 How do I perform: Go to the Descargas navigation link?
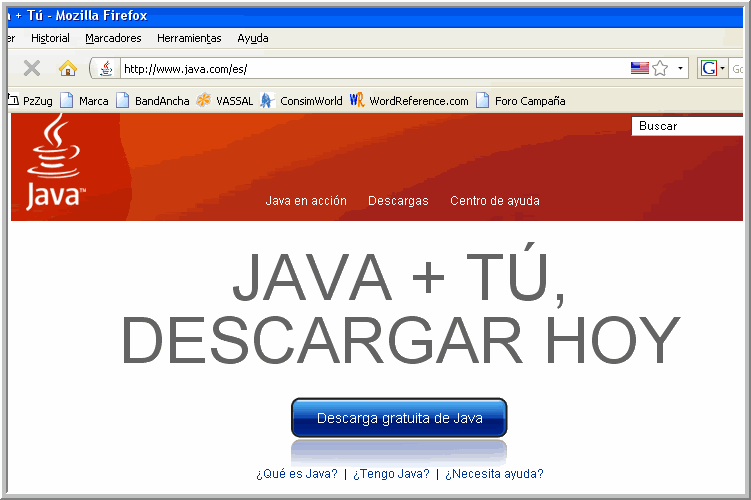click(x=398, y=201)
